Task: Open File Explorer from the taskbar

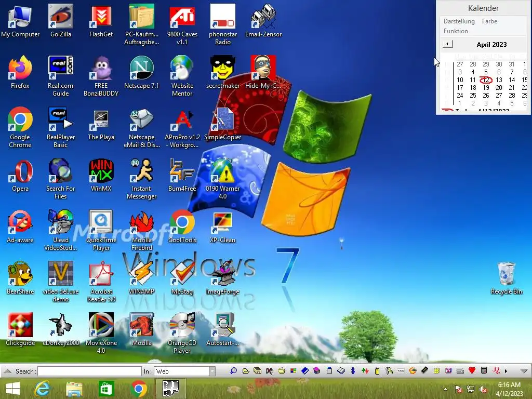Action: (74, 389)
